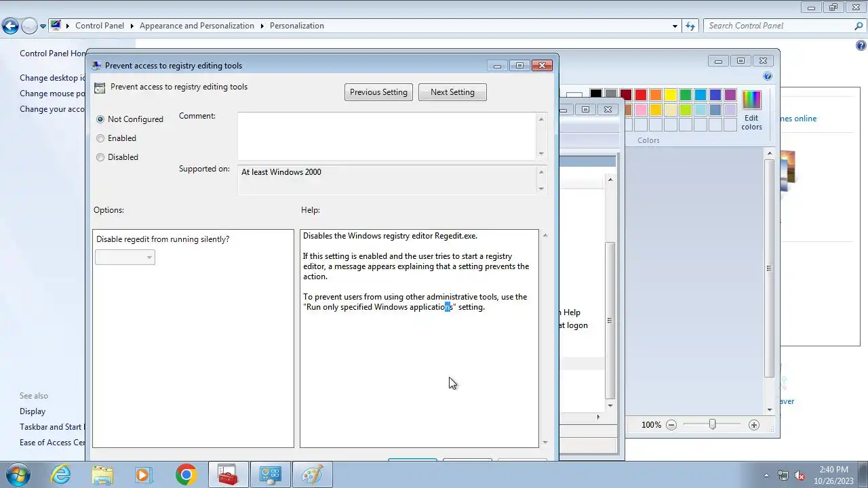This screenshot has width=868, height=488.
Task: Click the Show desktop strip beside the clock
Action: tap(863, 474)
